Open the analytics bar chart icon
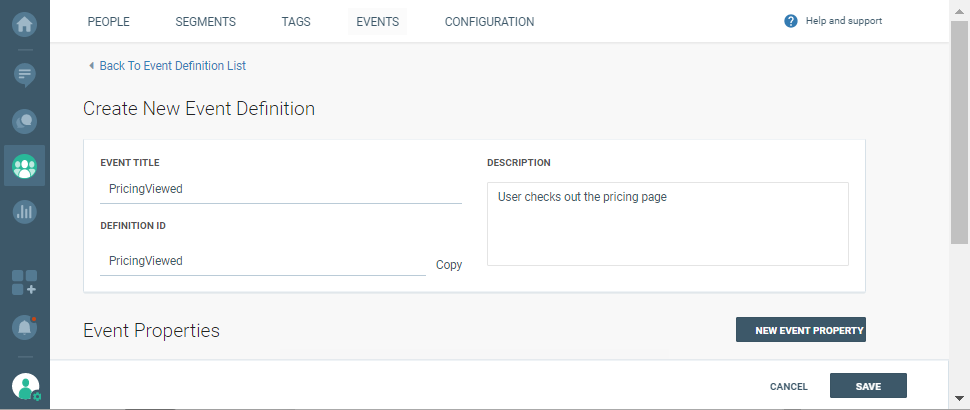The height and width of the screenshot is (410, 970). [25, 211]
